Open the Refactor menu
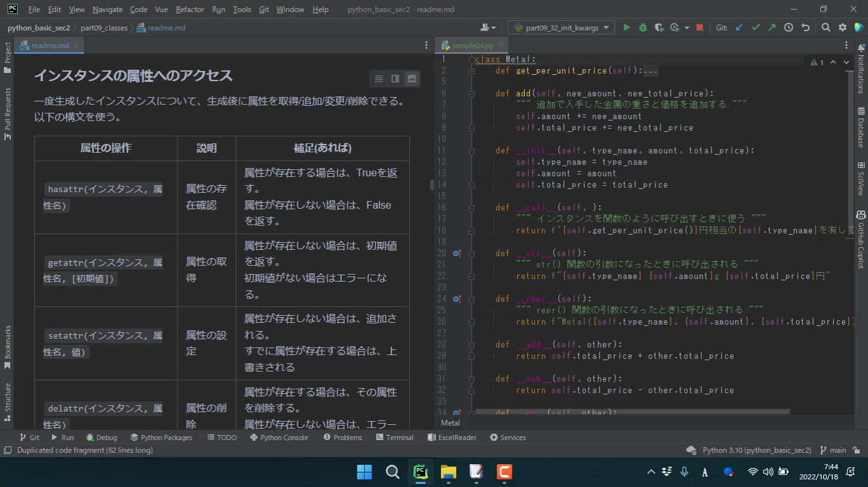 [x=190, y=10]
